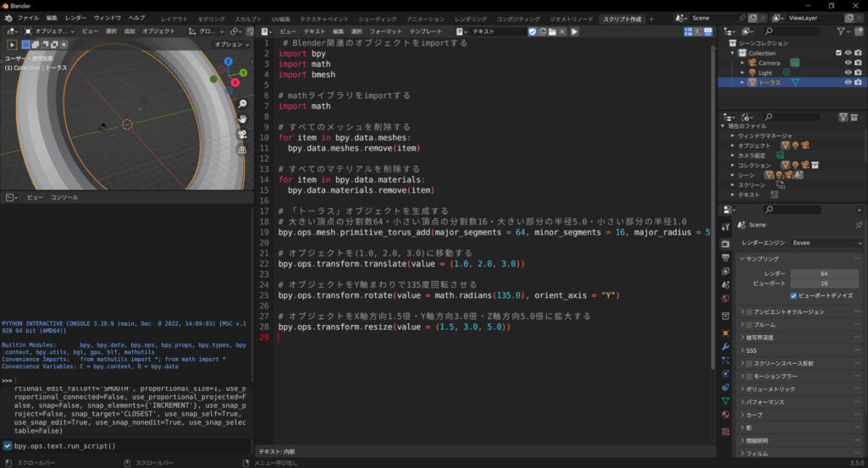Toggle fake user shield icon for text

(532, 31)
